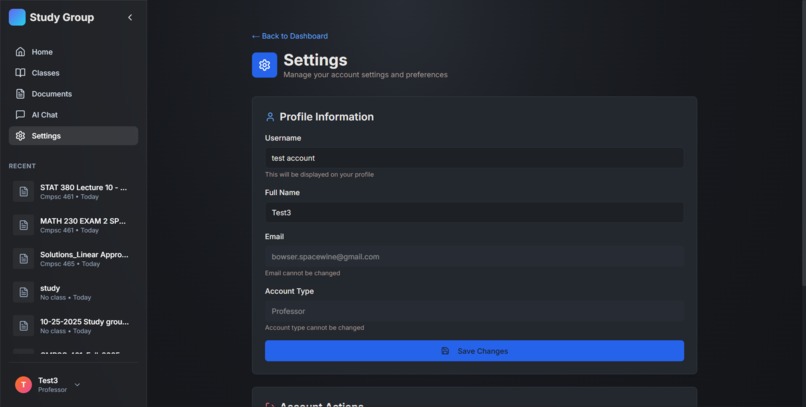
Task: Open Solutions_Linear Appro... recent document
Action: [x=74, y=258]
